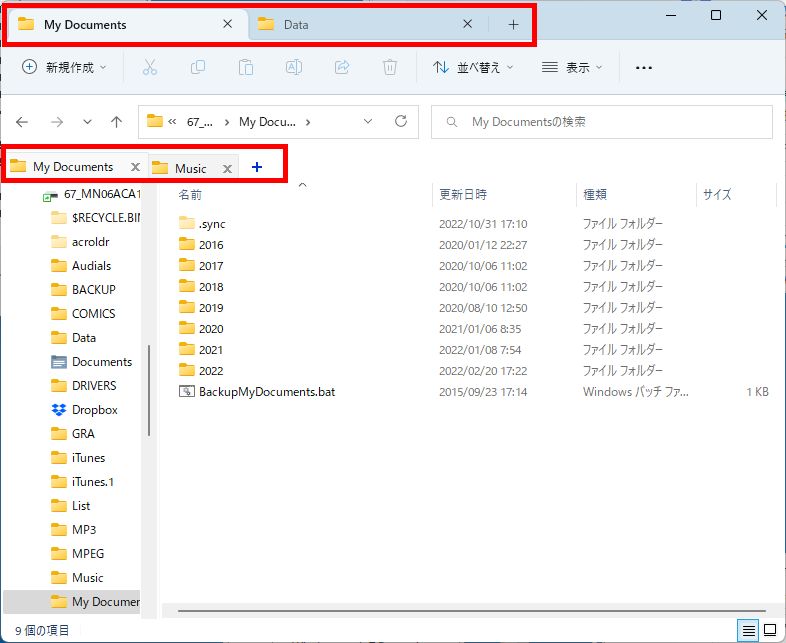The width and height of the screenshot is (786, 643).
Task: Click the Paste clipboard icon
Action: [246, 67]
